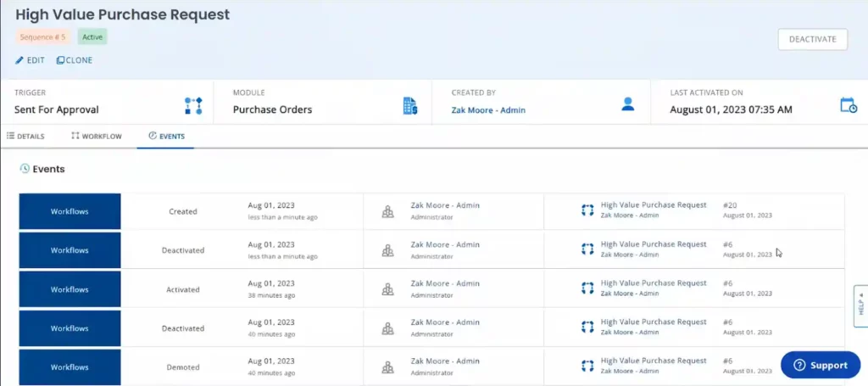Click the administrator icon in the Created row

point(387,211)
